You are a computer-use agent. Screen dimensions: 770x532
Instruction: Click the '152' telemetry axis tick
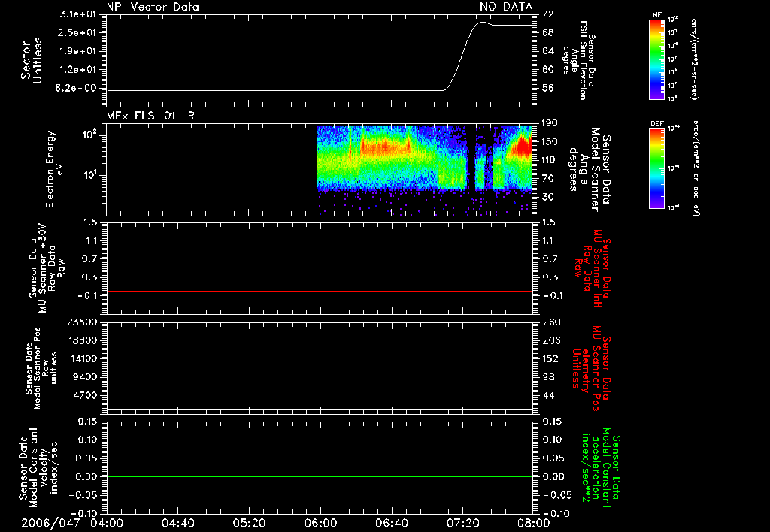pyautogui.click(x=550, y=358)
